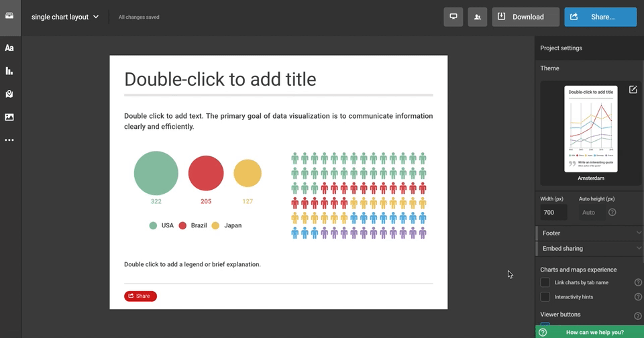
Task: Open the image/media panel in the sidebar
Action: [x=9, y=117]
